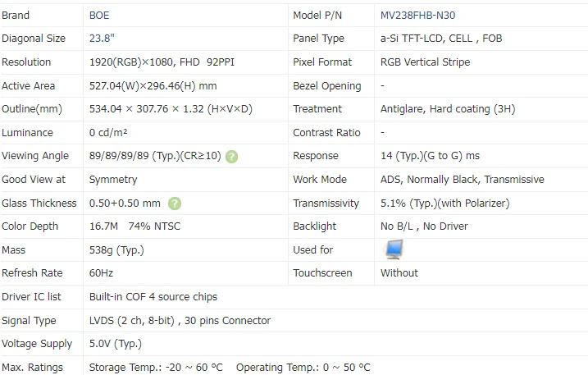Click the Outline(mm) label

[32, 109]
